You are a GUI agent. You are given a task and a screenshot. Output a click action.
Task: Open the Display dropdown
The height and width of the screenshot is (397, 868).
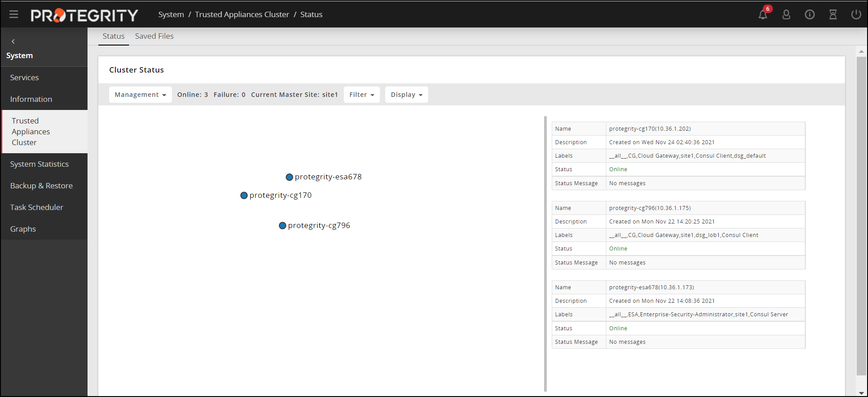(x=406, y=95)
